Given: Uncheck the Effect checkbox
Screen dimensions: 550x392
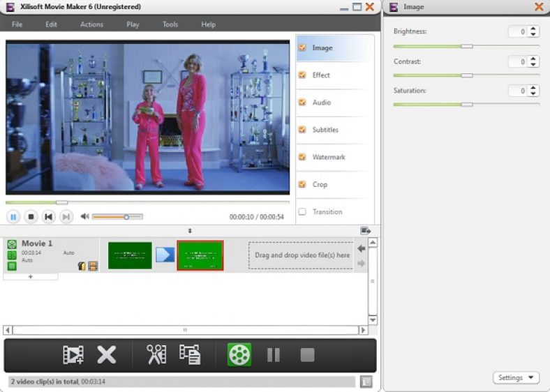Looking at the screenshot, I should pos(302,75).
